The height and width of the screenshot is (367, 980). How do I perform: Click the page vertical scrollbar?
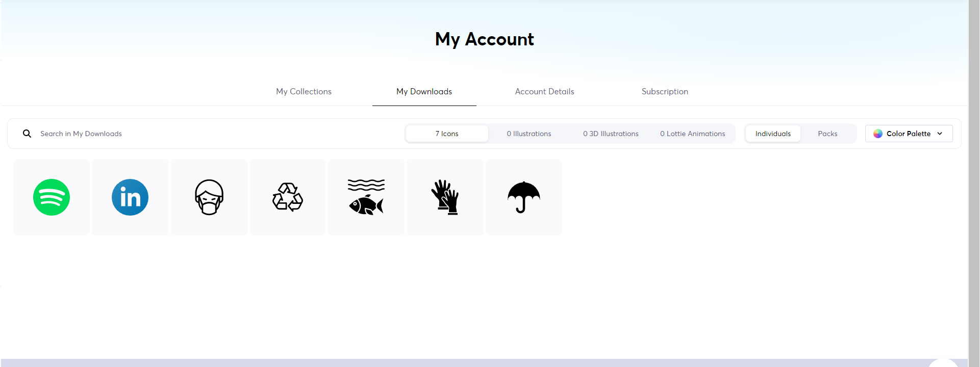click(974, 183)
